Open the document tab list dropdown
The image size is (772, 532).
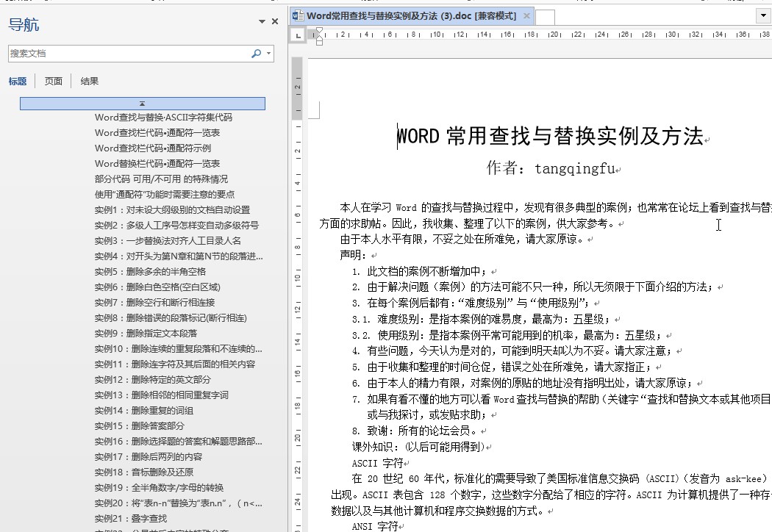tap(762, 15)
